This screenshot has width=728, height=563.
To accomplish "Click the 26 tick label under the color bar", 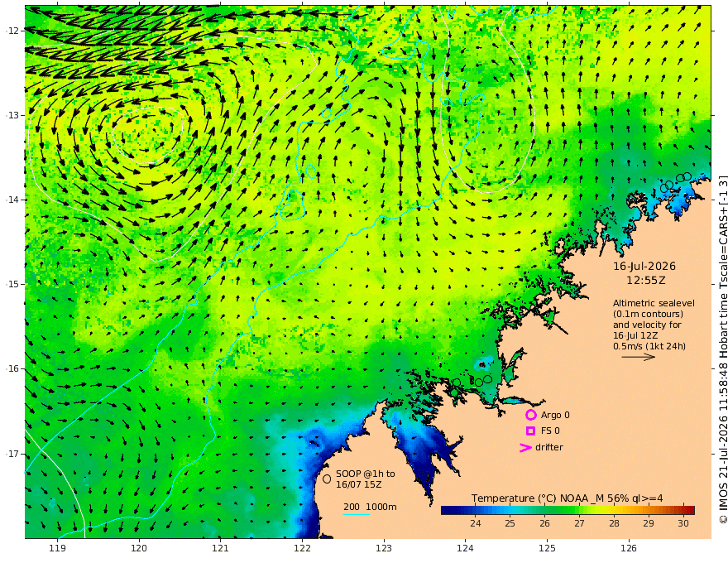I will pyautogui.click(x=544, y=523).
